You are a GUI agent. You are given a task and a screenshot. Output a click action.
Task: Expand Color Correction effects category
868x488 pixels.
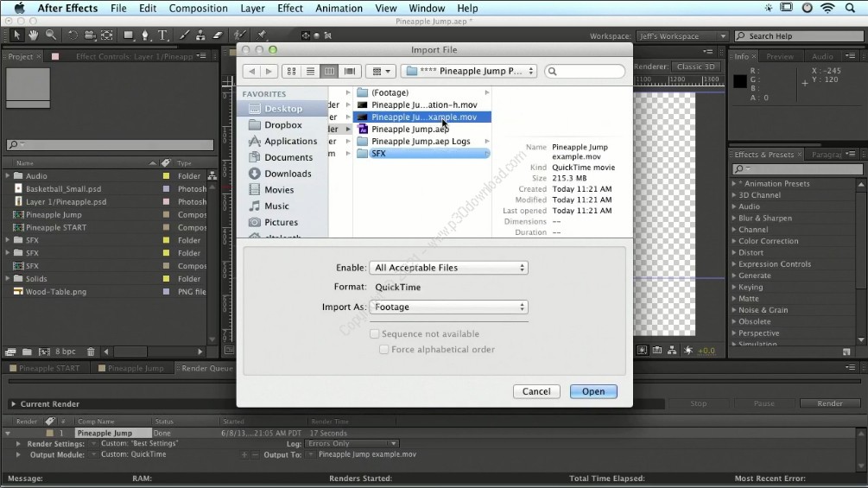point(734,241)
